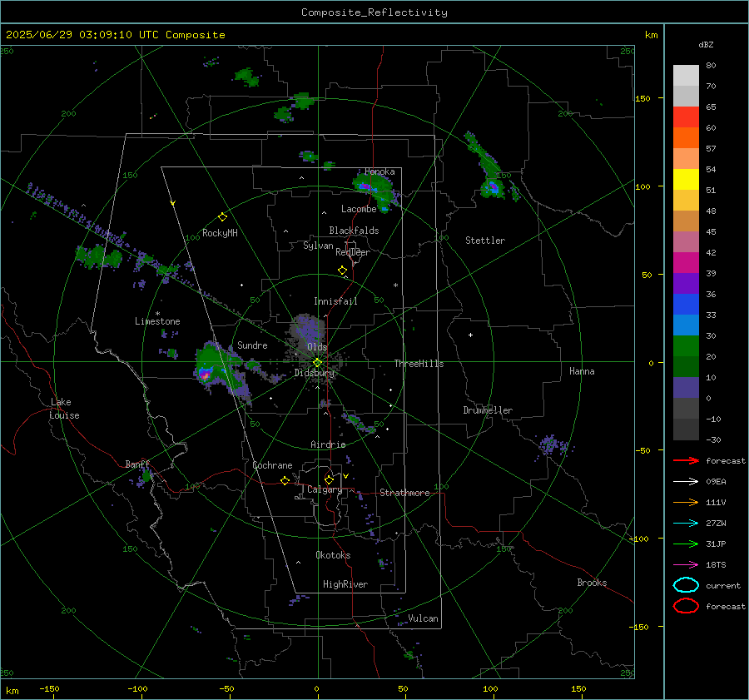The image size is (749, 700).
Task: Select the orange 111V arrow legend icon
Action: tap(686, 502)
